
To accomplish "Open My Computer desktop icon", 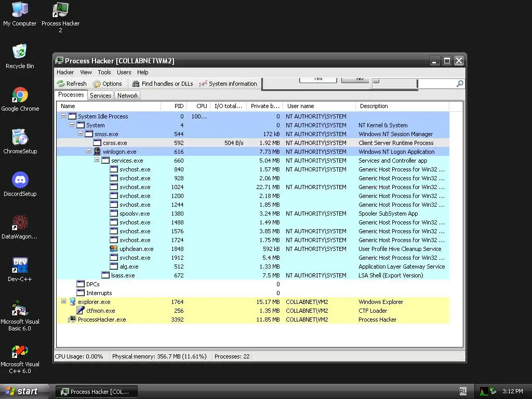I will tap(20, 14).
